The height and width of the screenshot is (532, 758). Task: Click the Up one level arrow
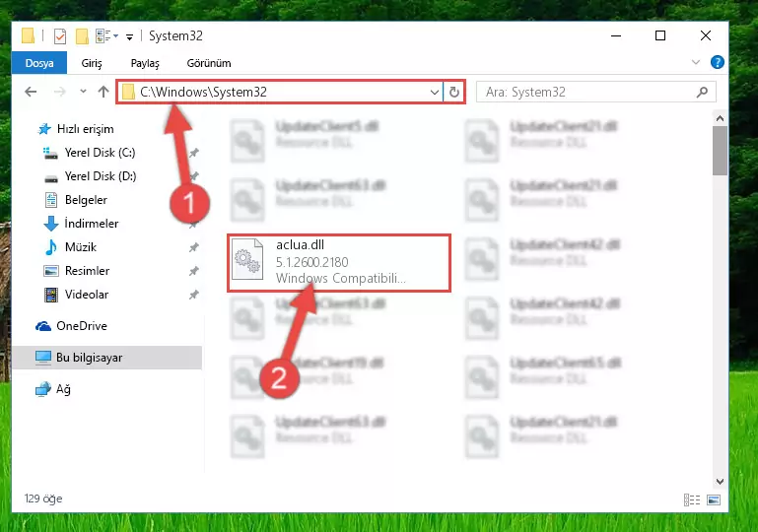click(x=103, y=92)
